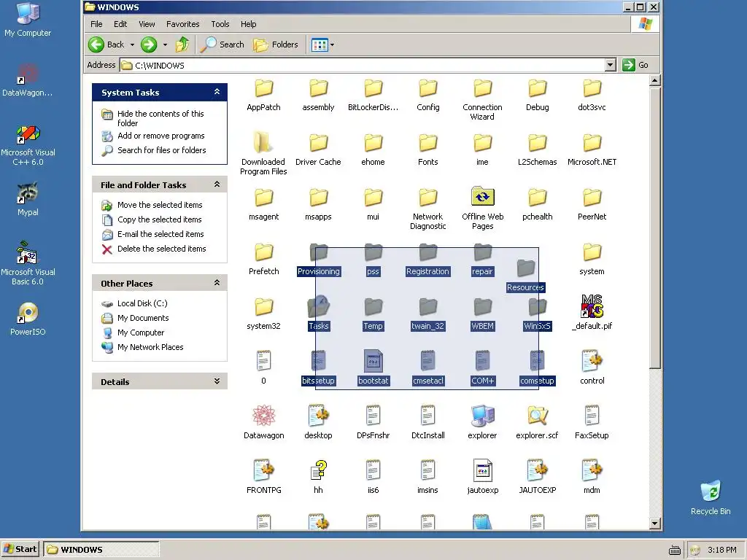The height and width of the screenshot is (560, 747).
Task: Open the Favorites menu
Action: (183, 24)
